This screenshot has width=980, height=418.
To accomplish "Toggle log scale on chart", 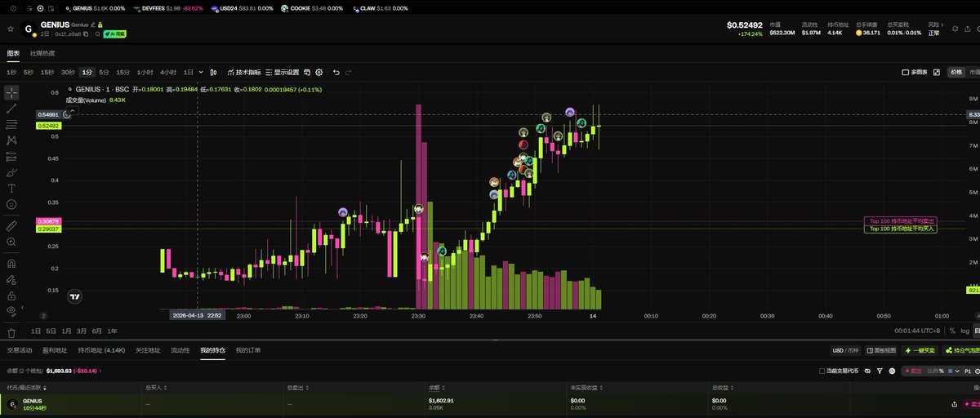I will 964,331.
